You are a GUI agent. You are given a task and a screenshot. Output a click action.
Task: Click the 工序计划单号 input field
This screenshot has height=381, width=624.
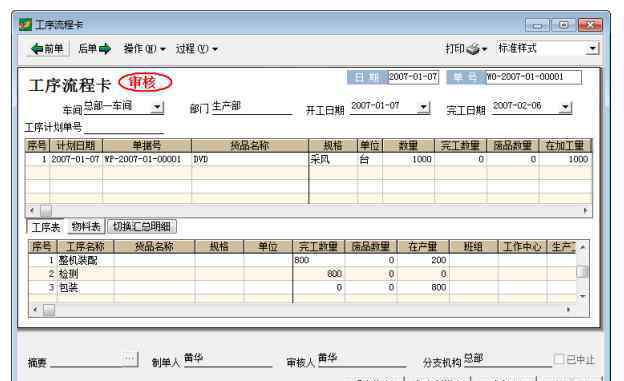(124, 127)
